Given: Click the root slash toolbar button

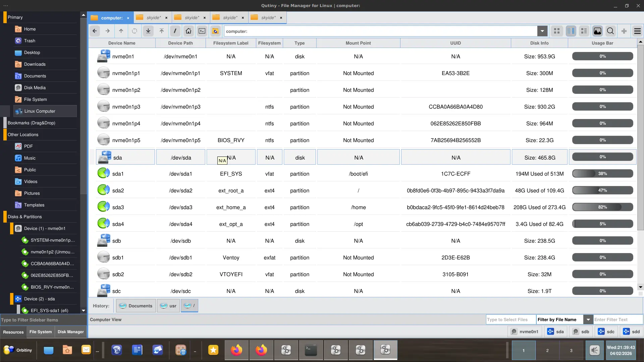Looking at the screenshot, I should [175, 31].
